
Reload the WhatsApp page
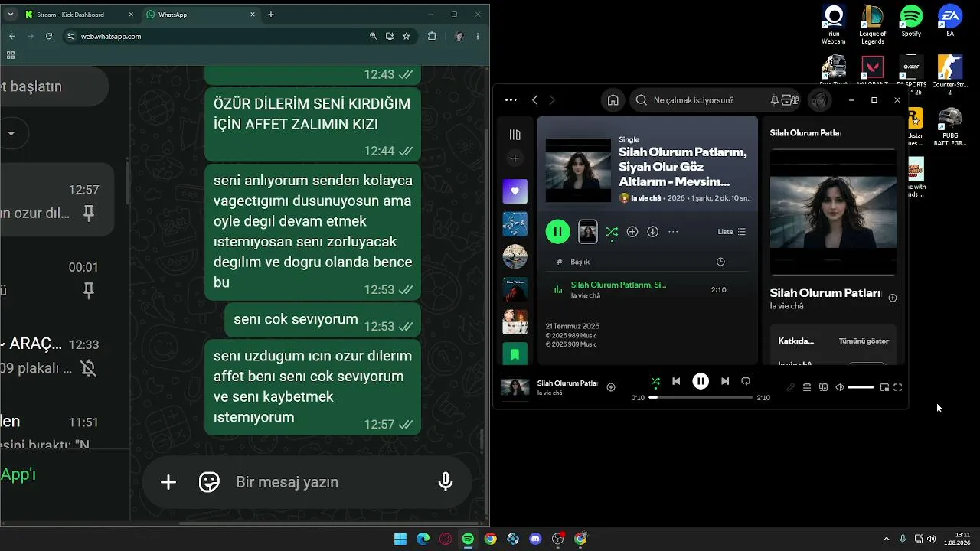pyautogui.click(x=49, y=36)
